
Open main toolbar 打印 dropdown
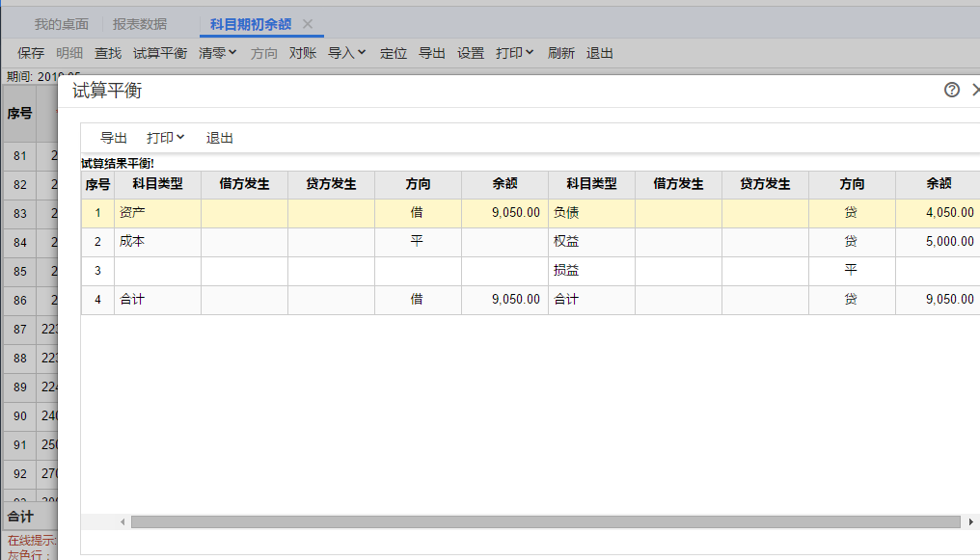coord(514,53)
